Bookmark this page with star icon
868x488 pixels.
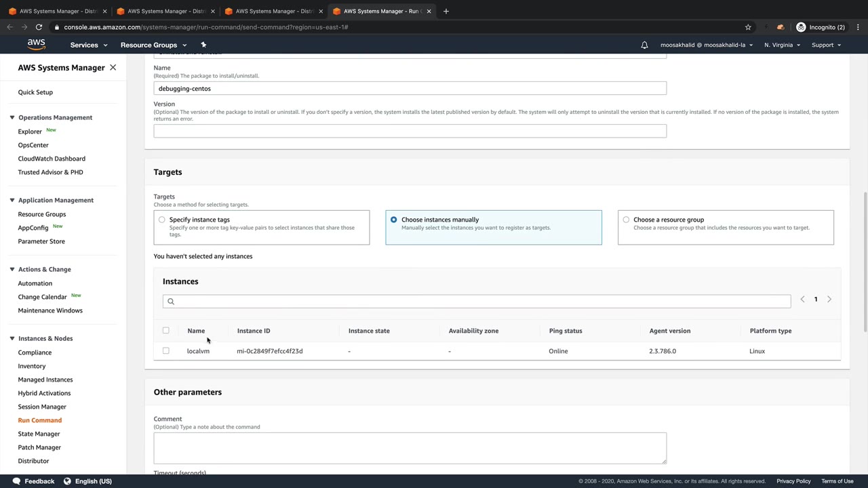point(748,27)
